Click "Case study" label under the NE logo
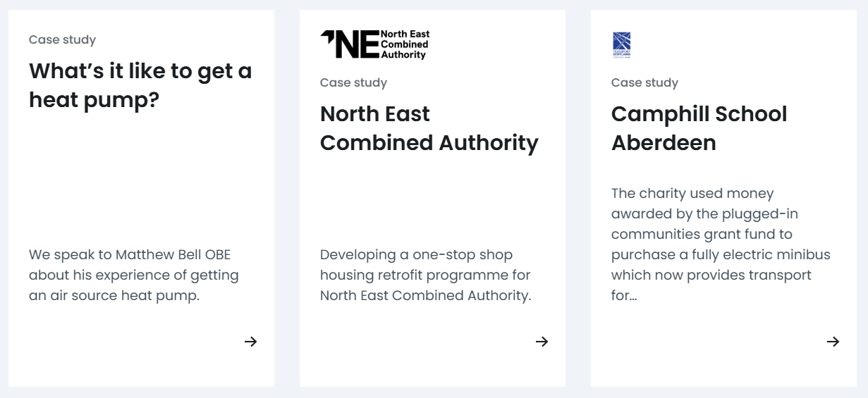The width and height of the screenshot is (868, 398). 353,82
